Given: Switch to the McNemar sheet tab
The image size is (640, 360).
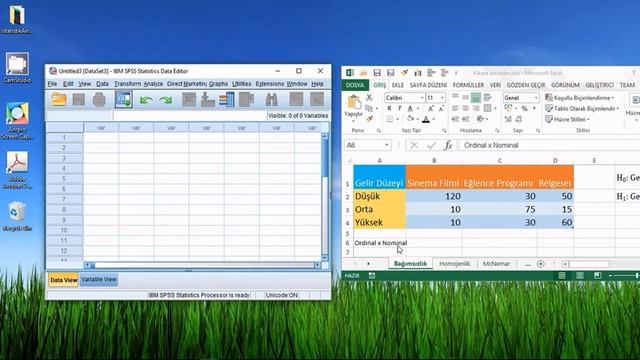Looking at the screenshot, I should [496, 264].
